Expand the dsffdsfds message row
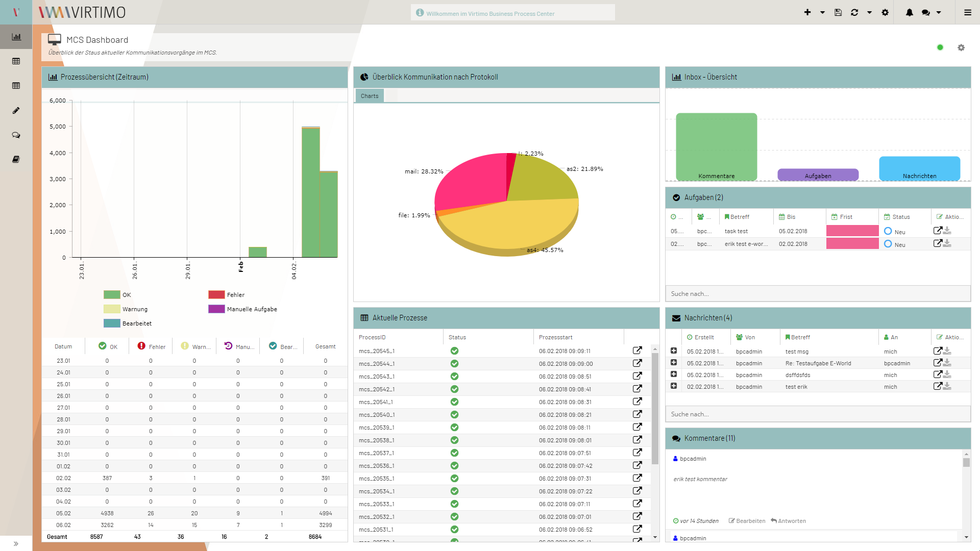The width and height of the screenshot is (980, 551). [674, 374]
